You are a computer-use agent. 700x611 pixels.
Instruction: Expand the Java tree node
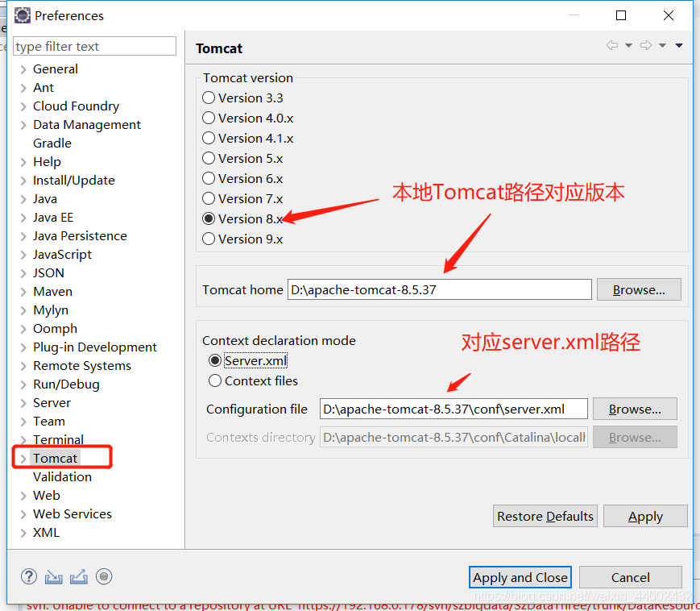tap(23, 199)
